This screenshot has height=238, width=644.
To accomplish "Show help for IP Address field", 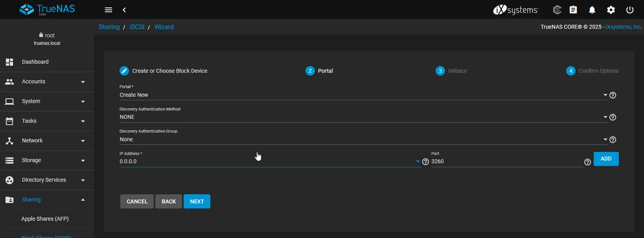I will point(425,162).
